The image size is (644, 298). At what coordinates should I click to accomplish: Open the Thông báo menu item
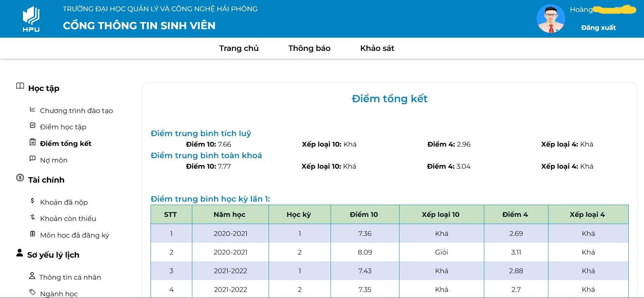pos(309,48)
